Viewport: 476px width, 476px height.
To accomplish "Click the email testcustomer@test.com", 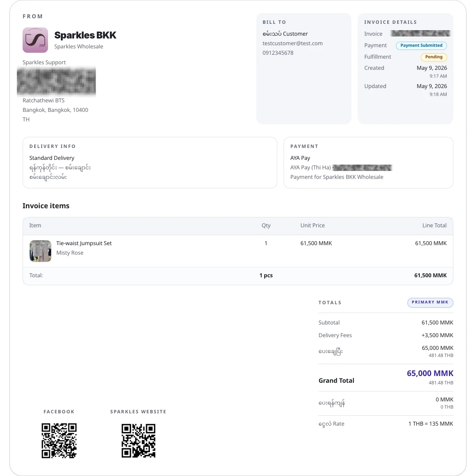I will pyautogui.click(x=293, y=43).
